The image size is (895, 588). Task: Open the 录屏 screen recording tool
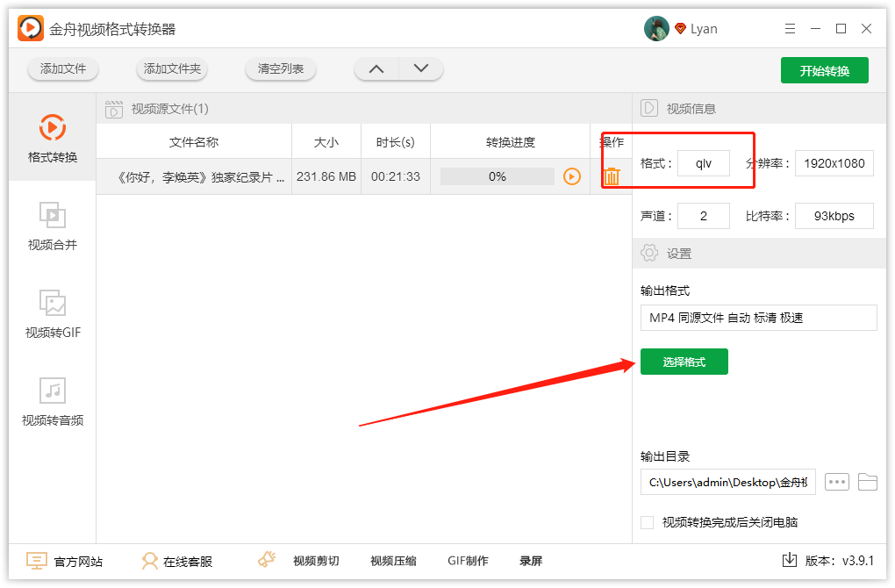point(531,560)
